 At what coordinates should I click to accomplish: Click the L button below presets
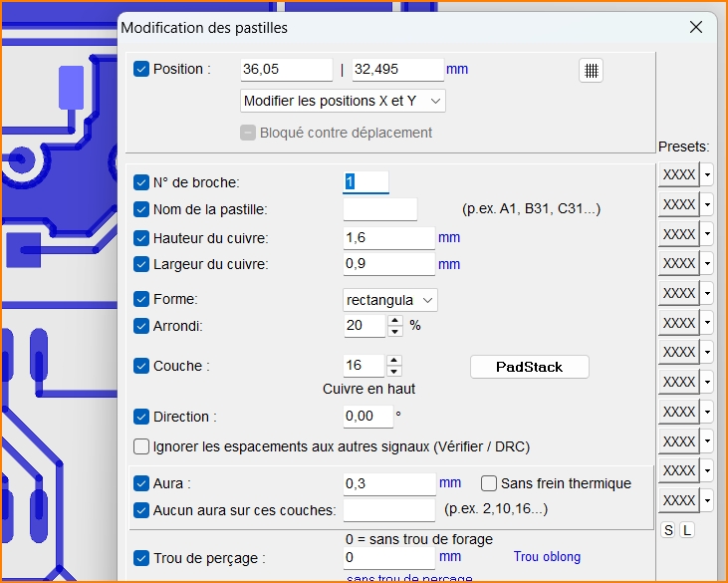[x=687, y=530]
